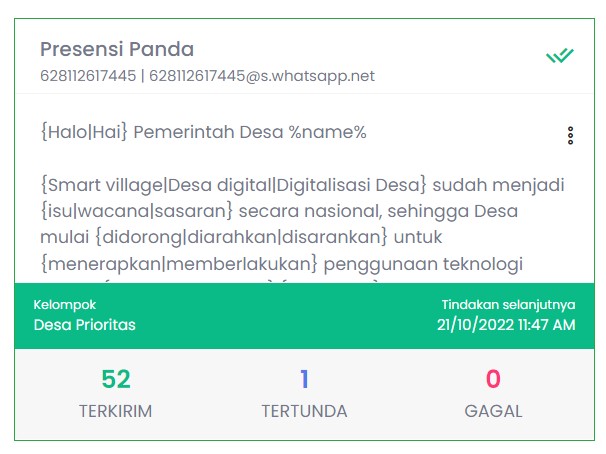Image resolution: width=606 pixels, height=454 pixels.
Task: Click the failed count 0
Action: pyautogui.click(x=493, y=379)
